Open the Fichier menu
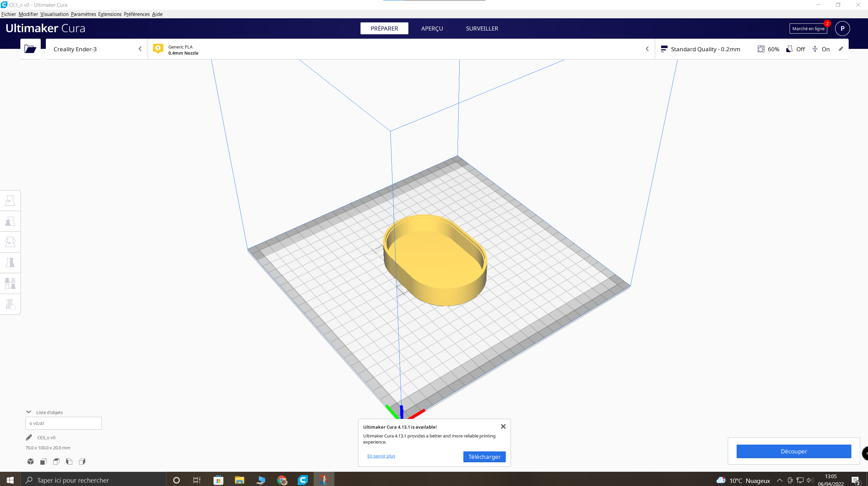The height and width of the screenshot is (486, 868). click(8, 14)
